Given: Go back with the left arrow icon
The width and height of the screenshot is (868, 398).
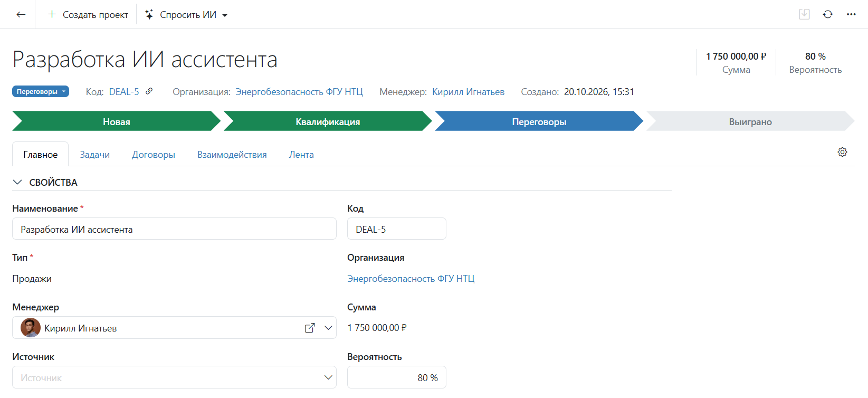Looking at the screenshot, I should (x=21, y=15).
